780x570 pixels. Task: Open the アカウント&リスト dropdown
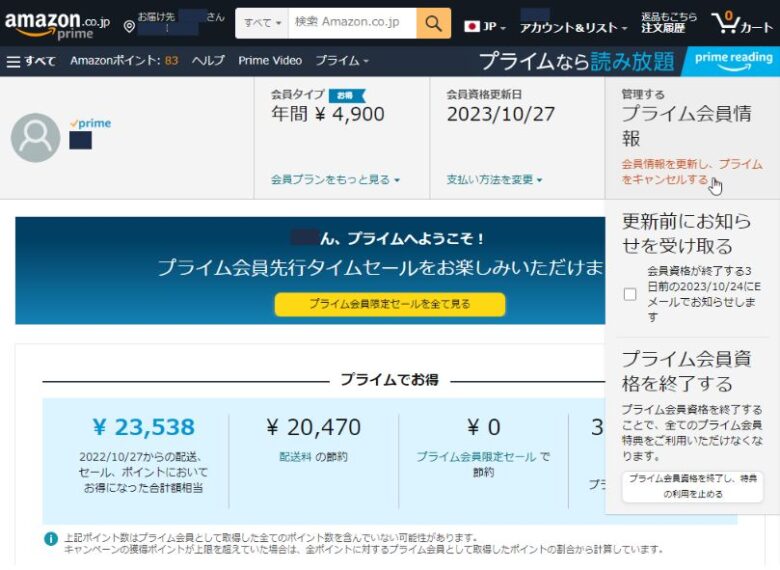coord(573,27)
